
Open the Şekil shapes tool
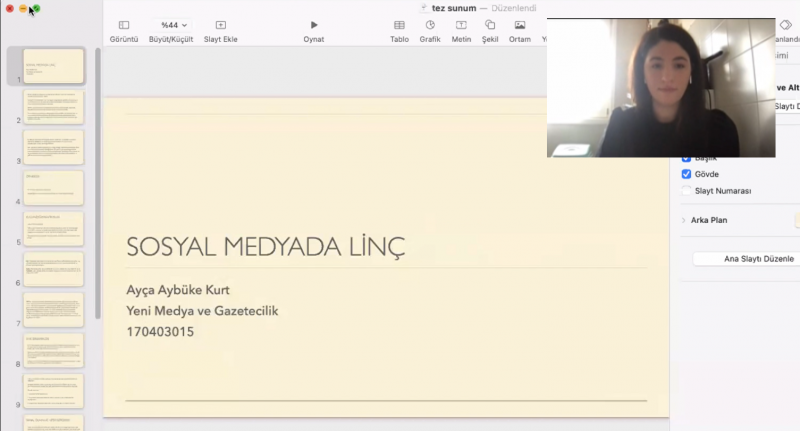[x=489, y=25]
